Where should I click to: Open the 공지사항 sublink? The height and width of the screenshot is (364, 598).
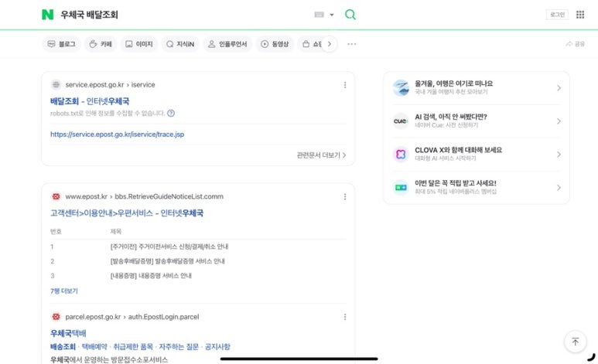coord(217,346)
